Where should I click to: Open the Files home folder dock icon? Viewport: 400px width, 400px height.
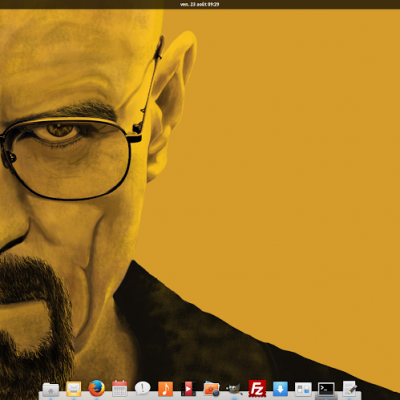[x=51, y=389]
